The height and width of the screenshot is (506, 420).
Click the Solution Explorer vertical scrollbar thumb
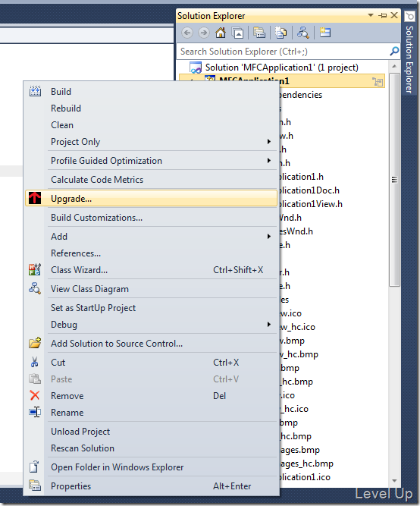click(394, 180)
